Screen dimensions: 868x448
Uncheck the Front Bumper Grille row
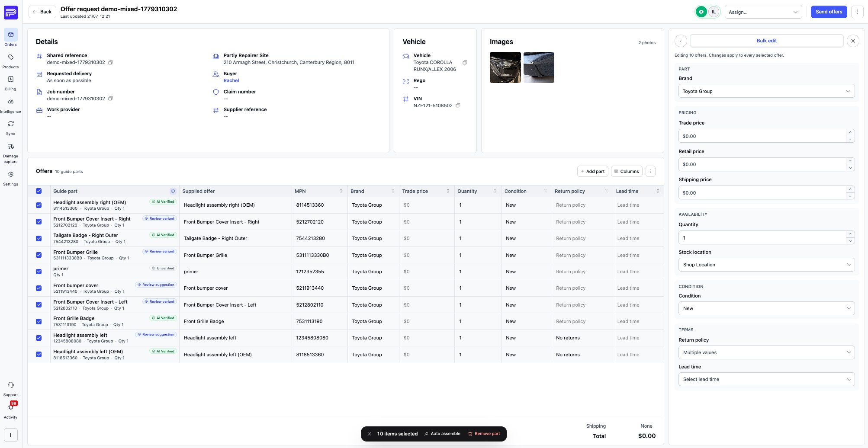39,255
